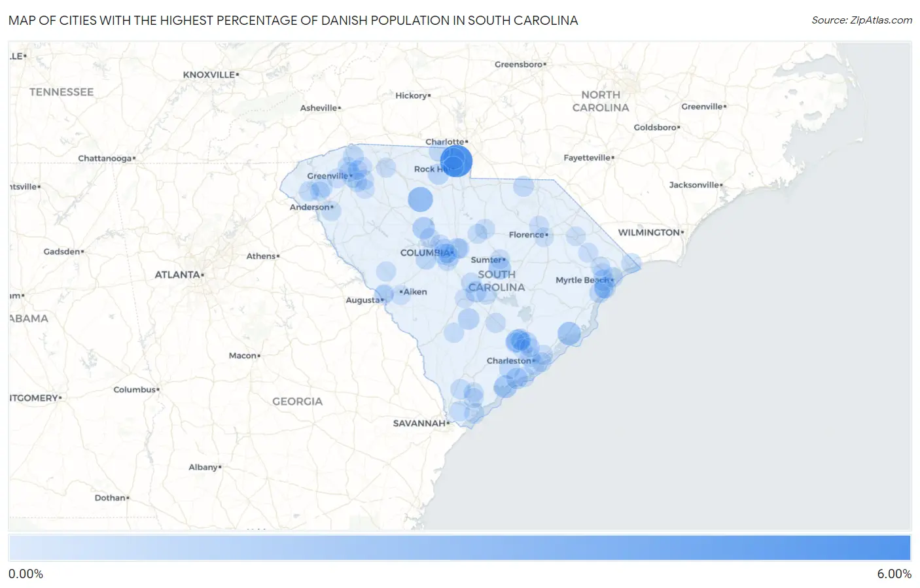Click the Macon city label
The image size is (920, 588).
(x=244, y=356)
